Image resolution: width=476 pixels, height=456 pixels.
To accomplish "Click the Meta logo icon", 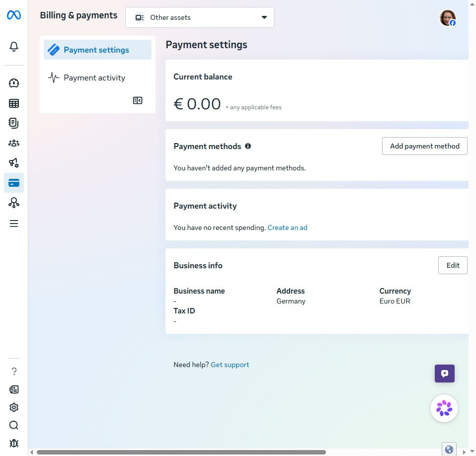I will (14, 15).
